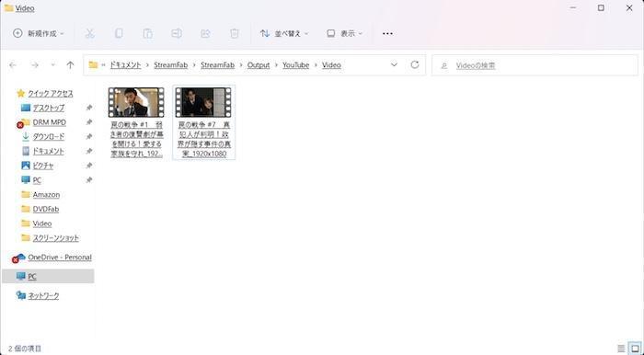
Task: Open 表示 view dropdown
Action: coord(345,34)
